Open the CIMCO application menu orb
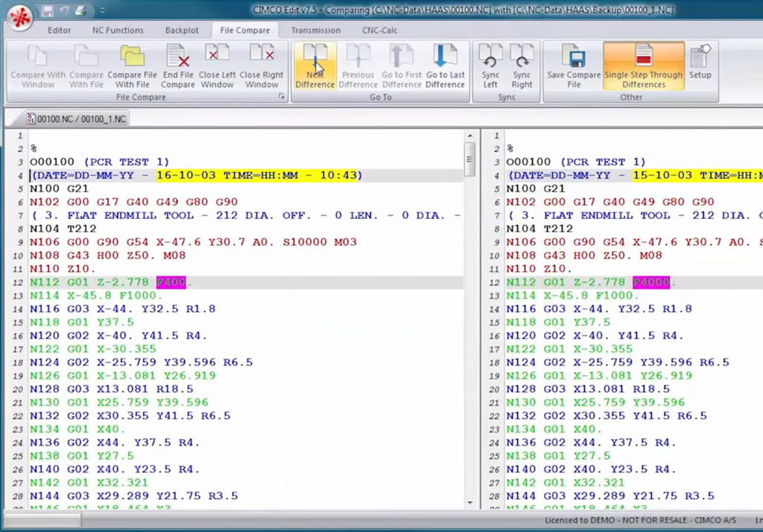 tap(20, 18)
